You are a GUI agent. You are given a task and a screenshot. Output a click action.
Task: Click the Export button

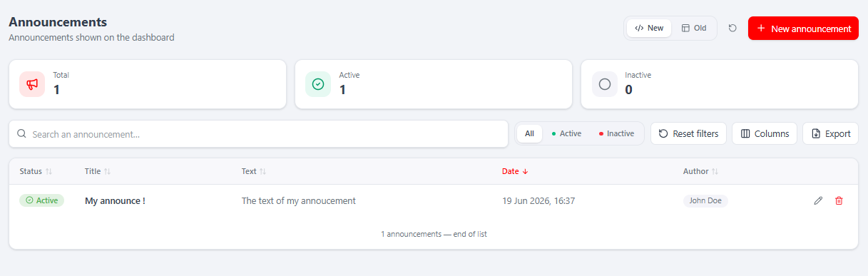pyautogui.click(x=830, y=133)
